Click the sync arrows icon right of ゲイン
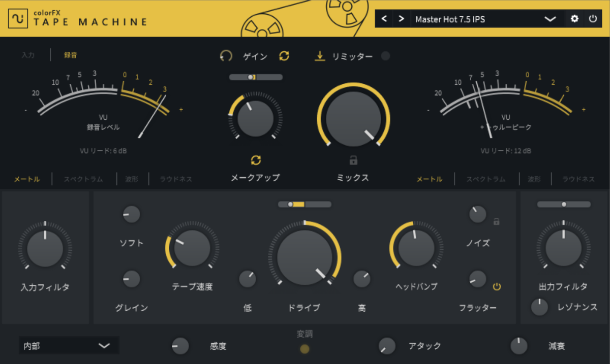610x364 pixels. pos(284,56)
